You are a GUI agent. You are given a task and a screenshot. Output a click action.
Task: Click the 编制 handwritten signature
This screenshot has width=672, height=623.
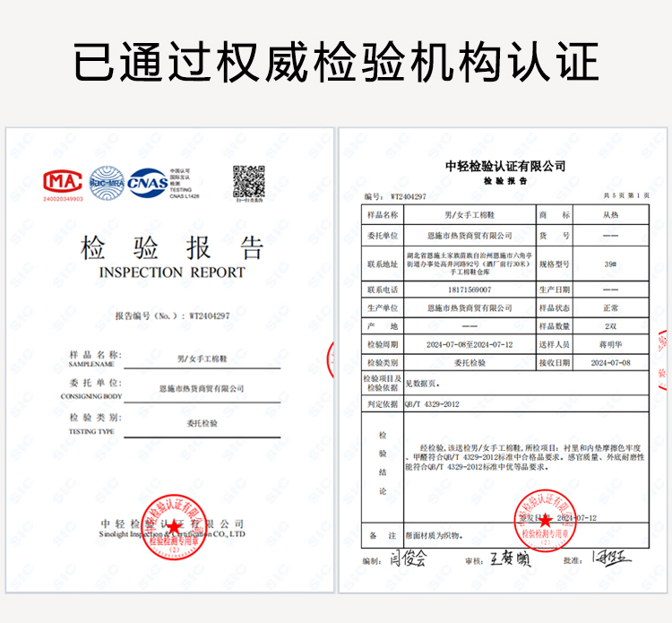409,558
